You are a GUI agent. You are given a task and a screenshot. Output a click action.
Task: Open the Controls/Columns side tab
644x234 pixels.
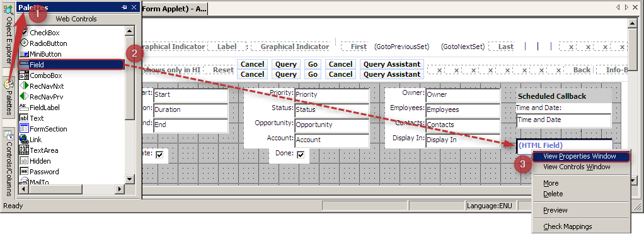(8, 162)
